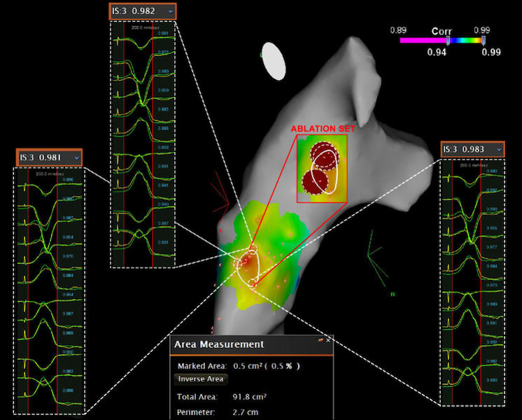Select upper ablation lesion in inset

pyautogui.click(x=323, y=153)
